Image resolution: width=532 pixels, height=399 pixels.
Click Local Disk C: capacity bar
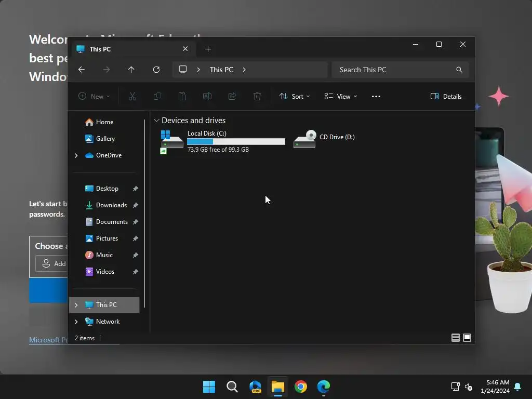point(236,141)
